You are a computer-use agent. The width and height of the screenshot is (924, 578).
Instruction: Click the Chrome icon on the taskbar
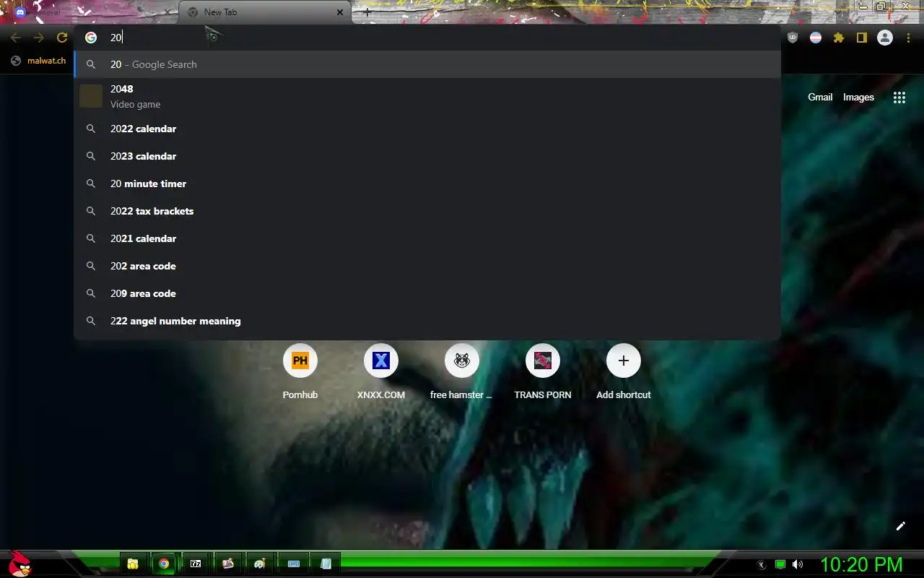coord(164,564)
